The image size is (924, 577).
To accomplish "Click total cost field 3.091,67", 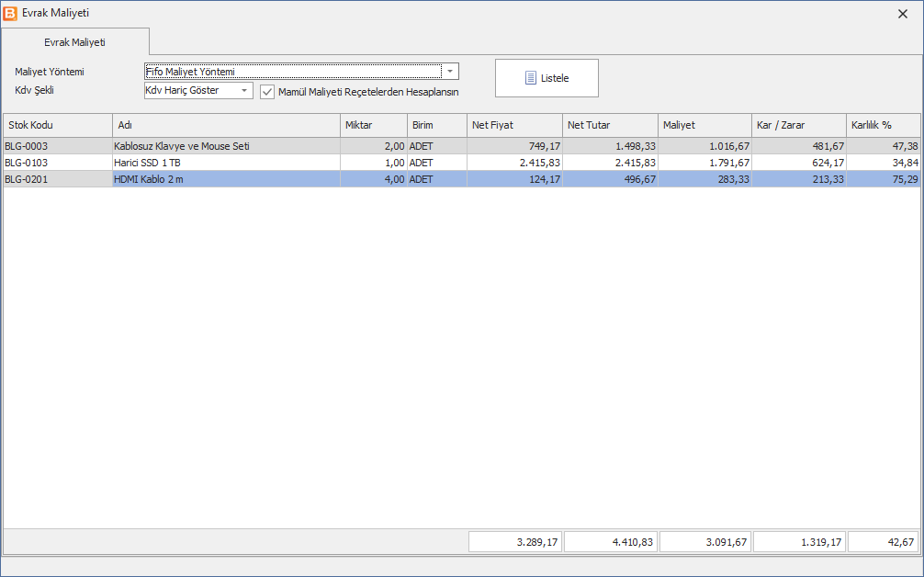I will tap(705, 542).
